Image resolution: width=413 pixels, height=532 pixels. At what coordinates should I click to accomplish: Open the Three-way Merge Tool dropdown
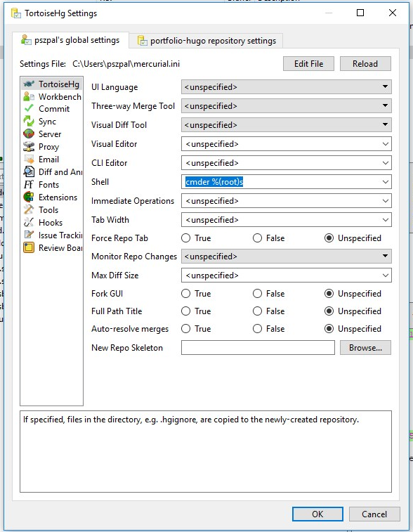(286, 106)
